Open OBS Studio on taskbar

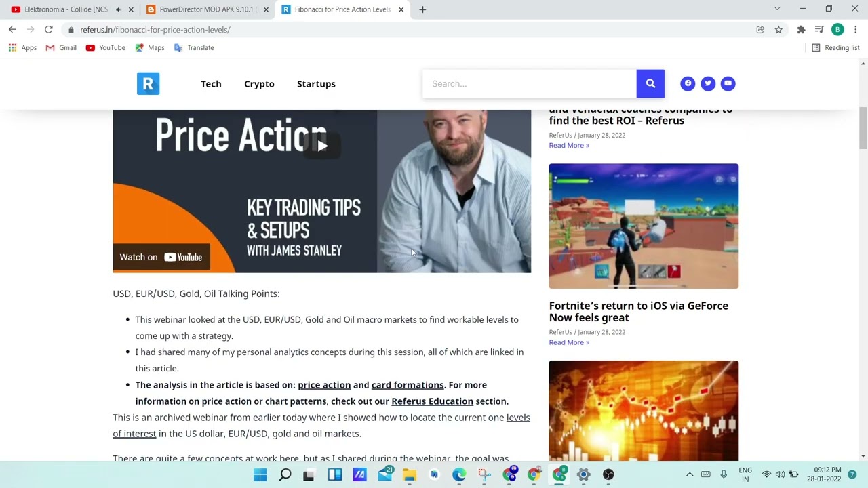pos(608,475)
